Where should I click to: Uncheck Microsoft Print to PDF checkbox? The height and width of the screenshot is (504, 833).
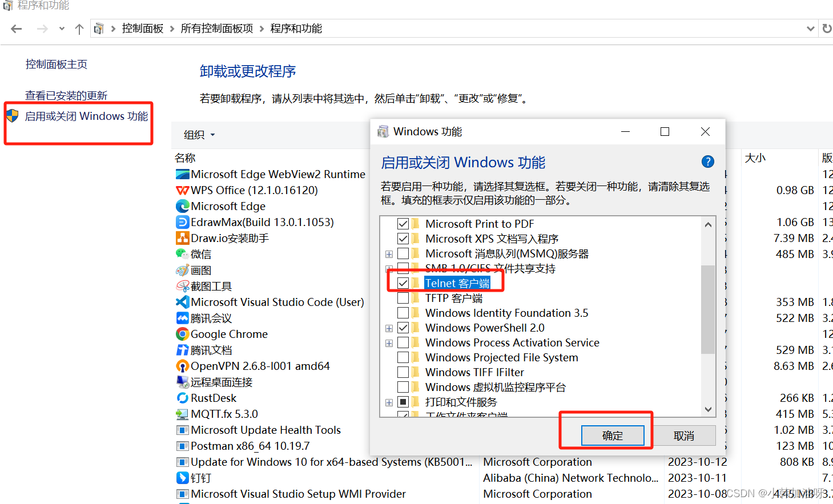pos(403,224)
